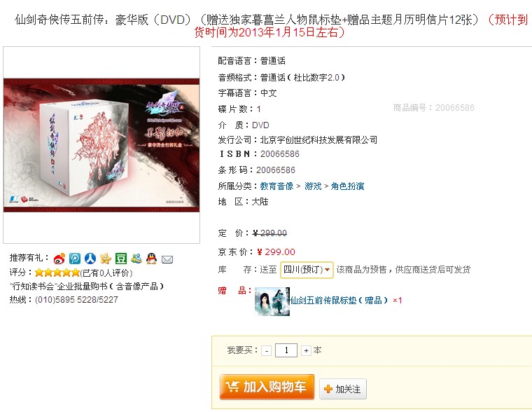Image resolution: width=532 pixels, height=412 pixels.
Task: Share via green Douban icon
Action: (121, 259)
